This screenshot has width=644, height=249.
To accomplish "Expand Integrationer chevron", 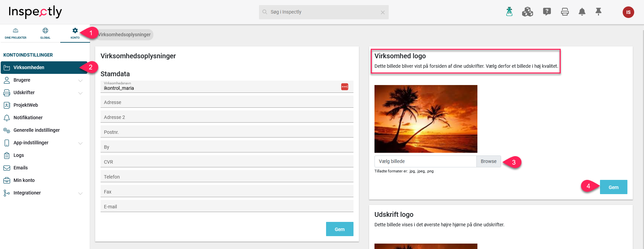I will coord(81,193).
